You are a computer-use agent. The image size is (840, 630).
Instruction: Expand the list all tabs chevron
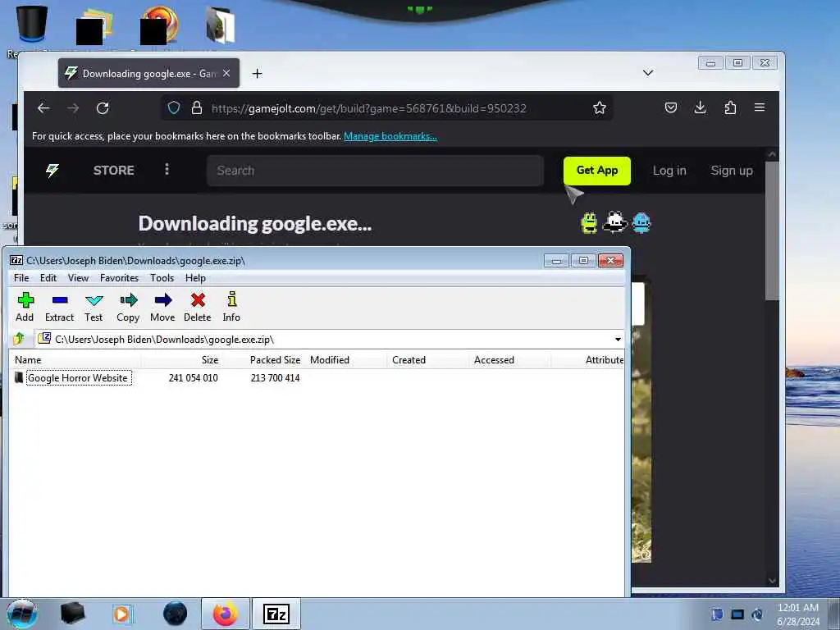coord(648,73)
